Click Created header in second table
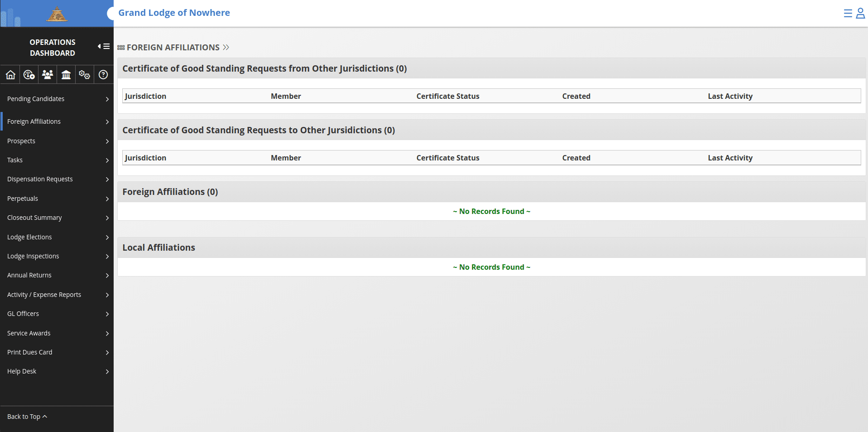The image size is (868, 432). point(576,158)
